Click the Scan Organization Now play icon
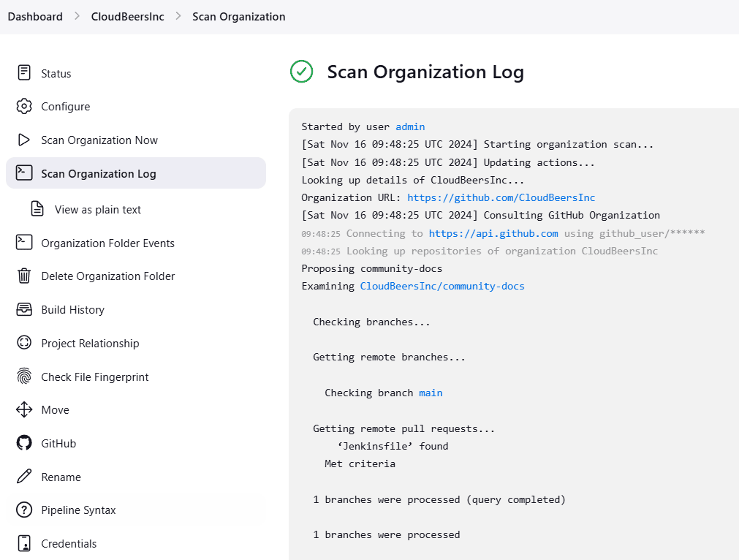The image size is (739, 560). [x=24, y=140]
